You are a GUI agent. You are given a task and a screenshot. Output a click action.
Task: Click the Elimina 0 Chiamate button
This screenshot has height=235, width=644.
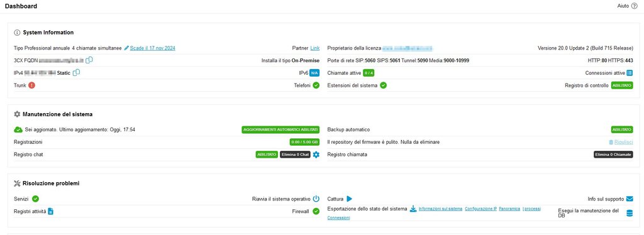(x=613, y=155)
